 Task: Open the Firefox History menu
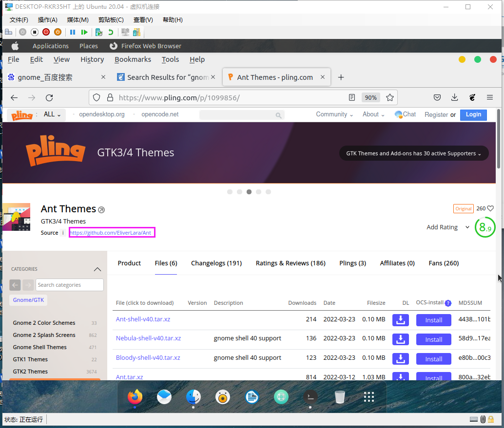coord(92,59)
